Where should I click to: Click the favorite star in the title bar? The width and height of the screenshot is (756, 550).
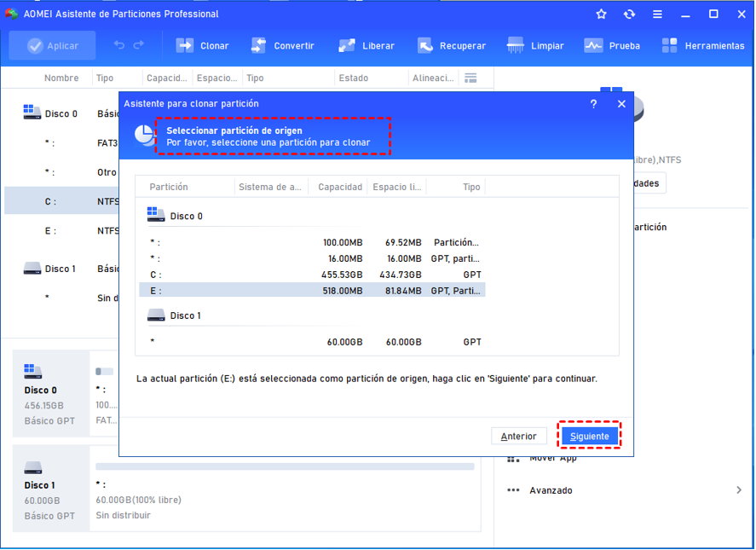pos(601,14)
